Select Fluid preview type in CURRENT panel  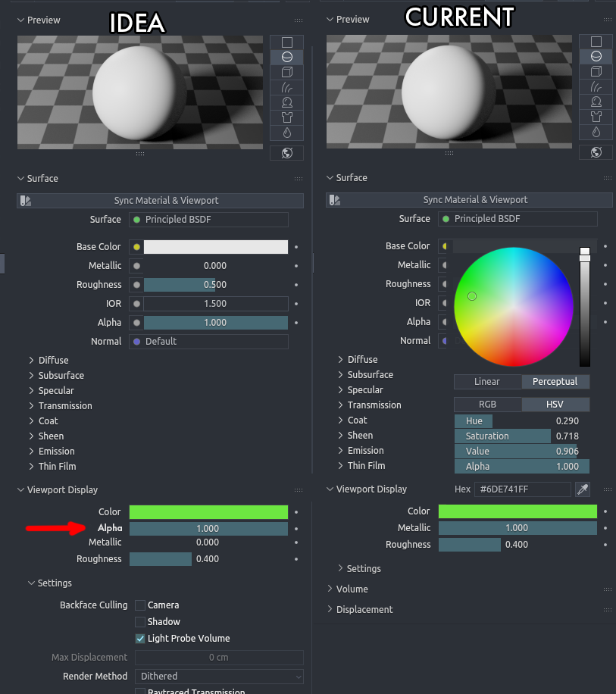[x=596, y=132]
